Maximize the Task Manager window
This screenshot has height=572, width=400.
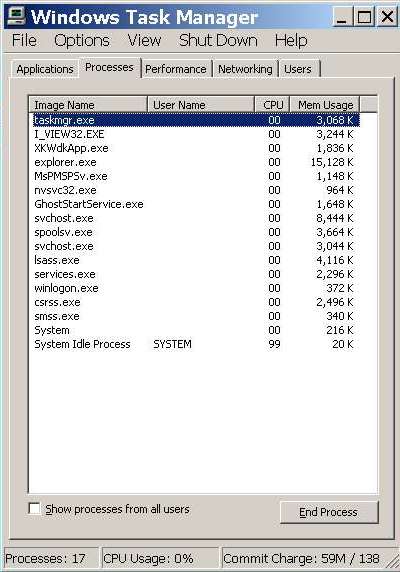click(x=364, y=17)
